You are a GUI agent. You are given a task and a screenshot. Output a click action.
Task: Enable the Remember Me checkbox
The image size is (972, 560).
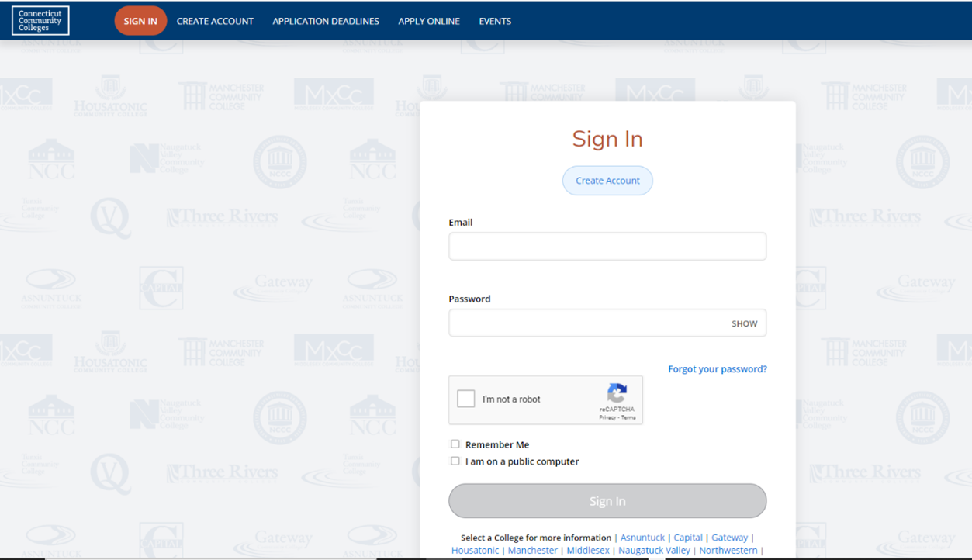click(455, 444)
